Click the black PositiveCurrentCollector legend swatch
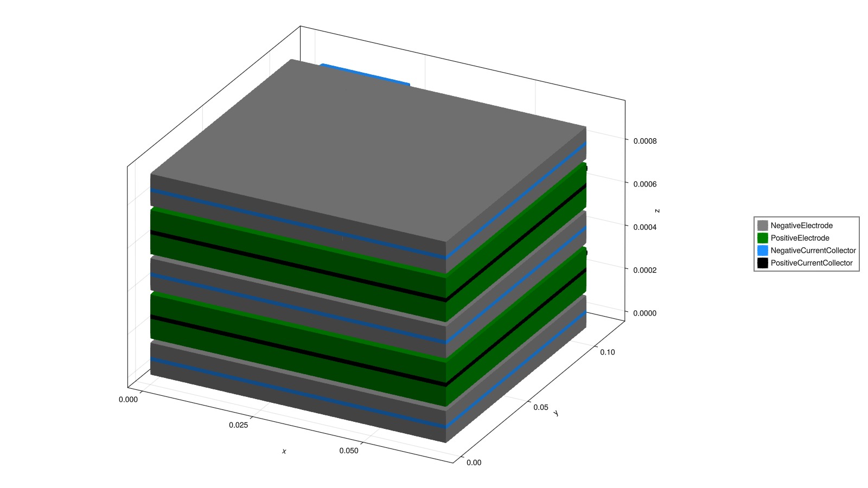Image resolution: width=868 pixels, height=488 pixels. point(762,263)
